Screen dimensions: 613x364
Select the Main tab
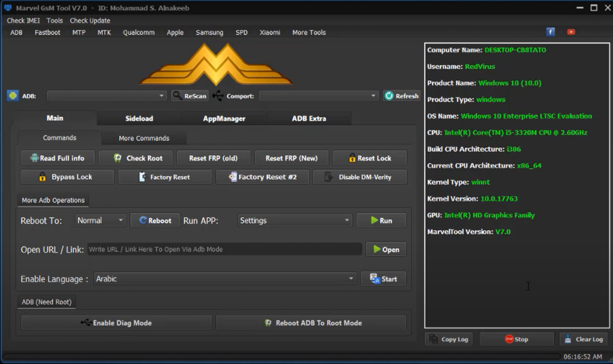(x=54, y=118)
